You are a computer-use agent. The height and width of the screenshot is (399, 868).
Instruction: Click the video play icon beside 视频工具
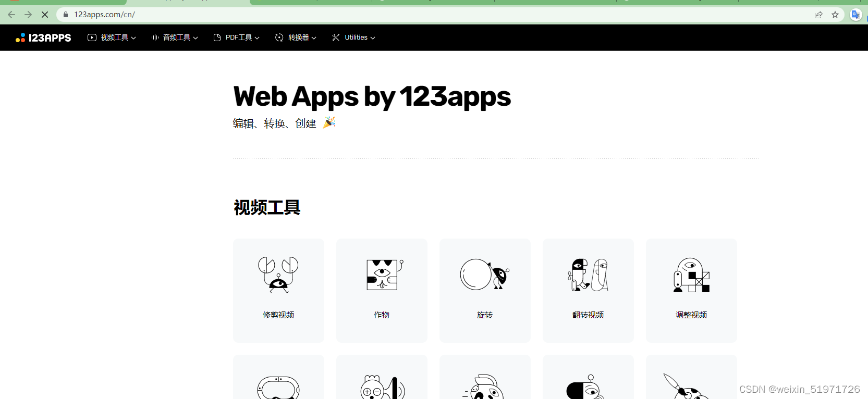pyautogui.click(x=92, y=38)
